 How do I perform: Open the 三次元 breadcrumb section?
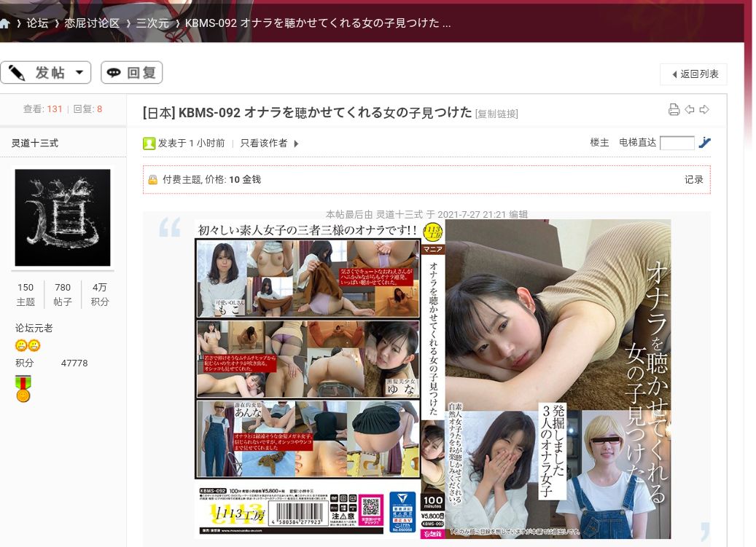coord(152,23)
